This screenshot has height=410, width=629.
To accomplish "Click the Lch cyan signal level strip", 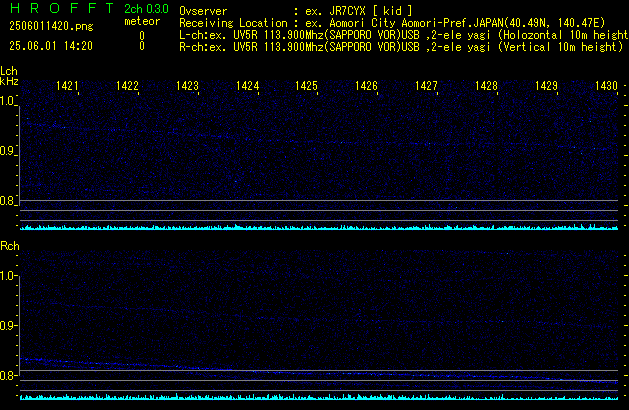I will coord(319,227).
